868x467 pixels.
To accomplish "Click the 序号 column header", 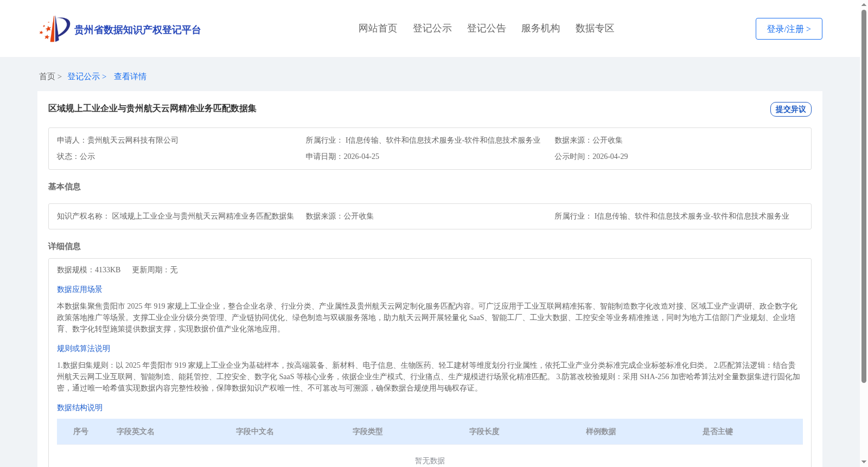I will point(81,431).
